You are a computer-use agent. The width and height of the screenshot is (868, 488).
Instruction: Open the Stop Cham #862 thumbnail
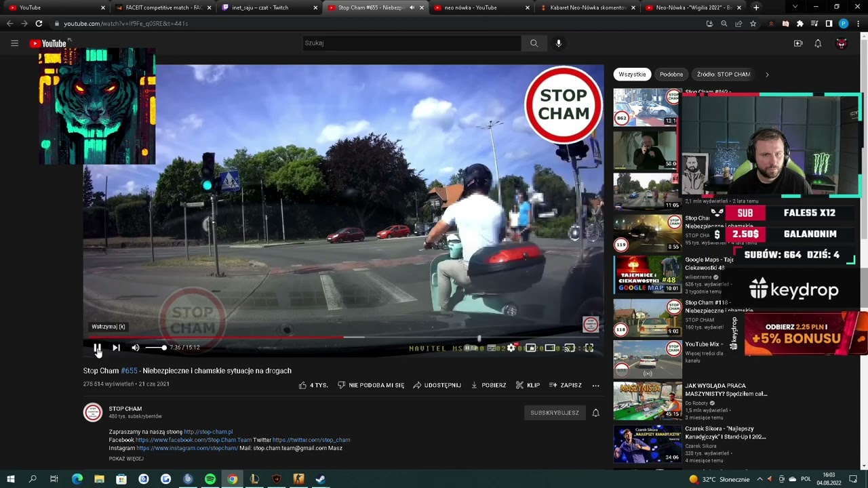tap(646, 107)
